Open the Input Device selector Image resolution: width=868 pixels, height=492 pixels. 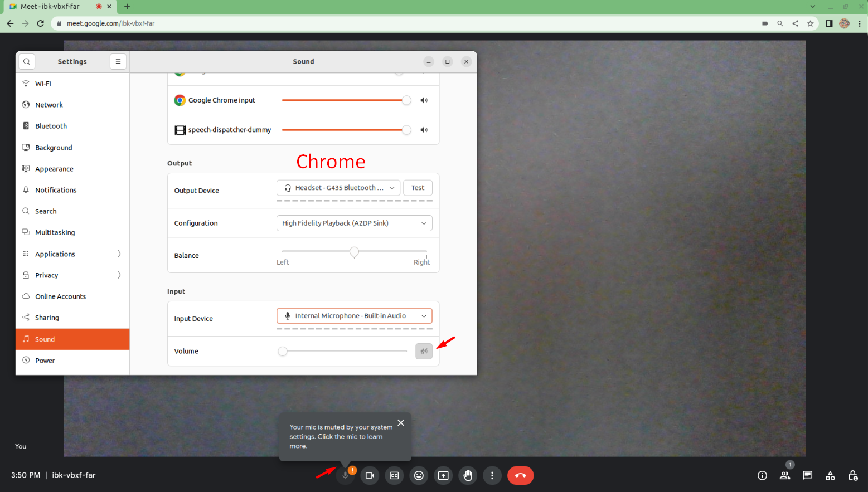click(354, 315)
